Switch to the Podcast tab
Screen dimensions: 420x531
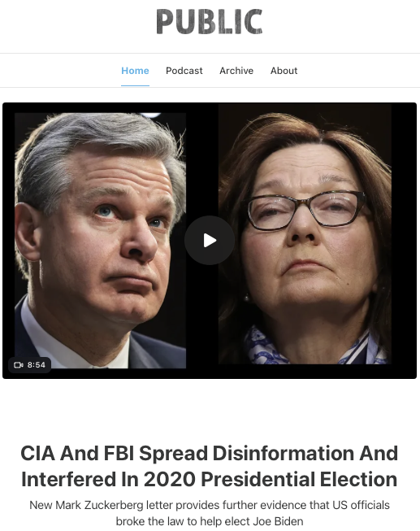[184, 71]
